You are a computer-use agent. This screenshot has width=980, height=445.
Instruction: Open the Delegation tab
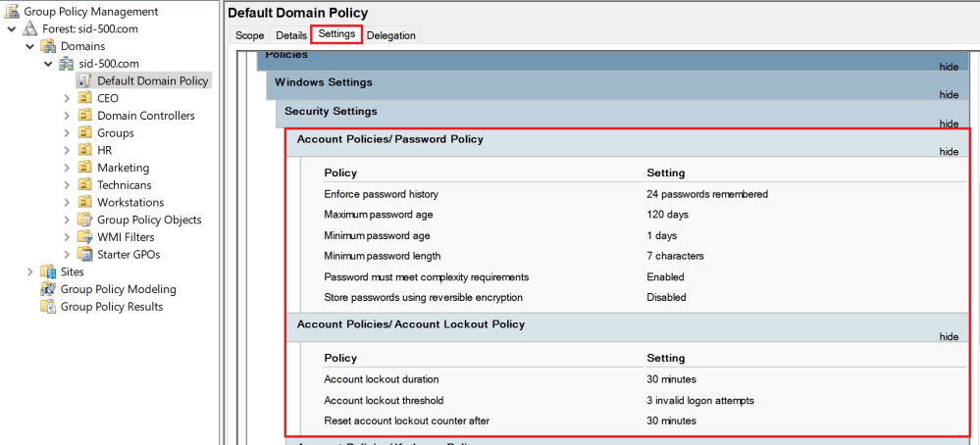click(x=390, y=35)
